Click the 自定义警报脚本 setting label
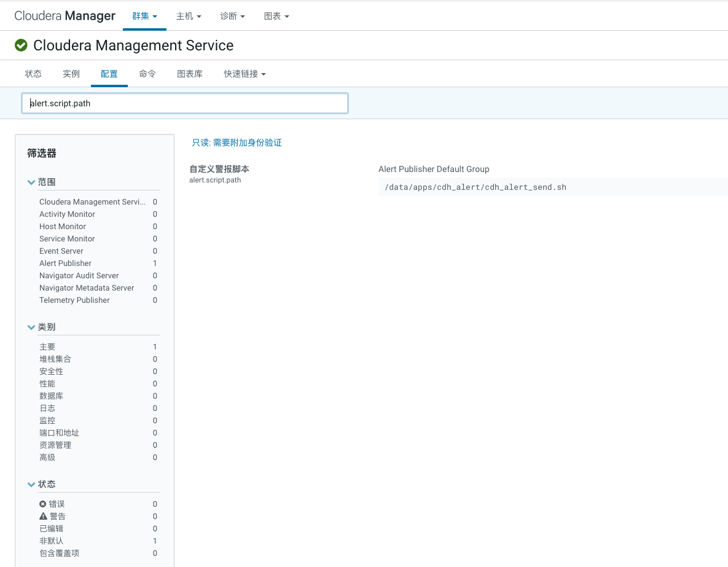 [x=219, y=169]
